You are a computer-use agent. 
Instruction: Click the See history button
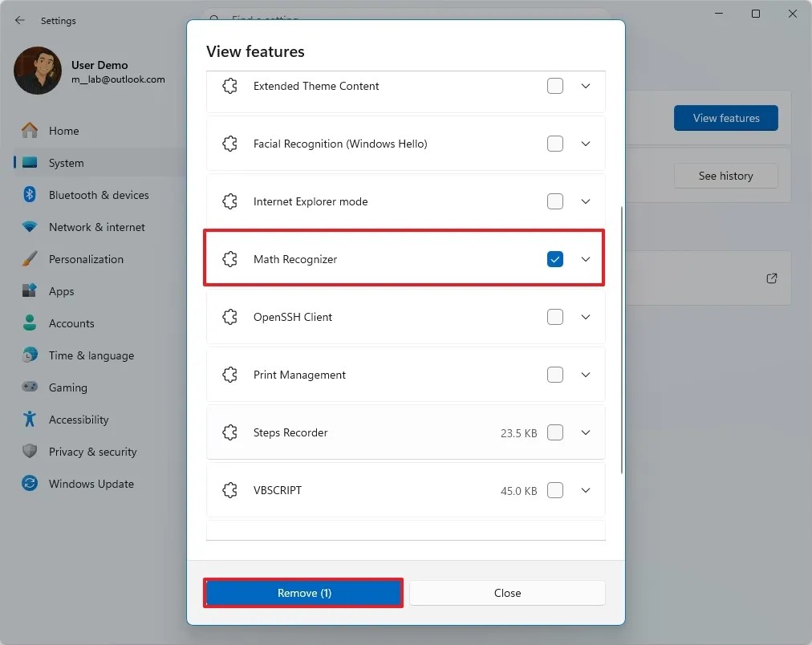point(725,176)
